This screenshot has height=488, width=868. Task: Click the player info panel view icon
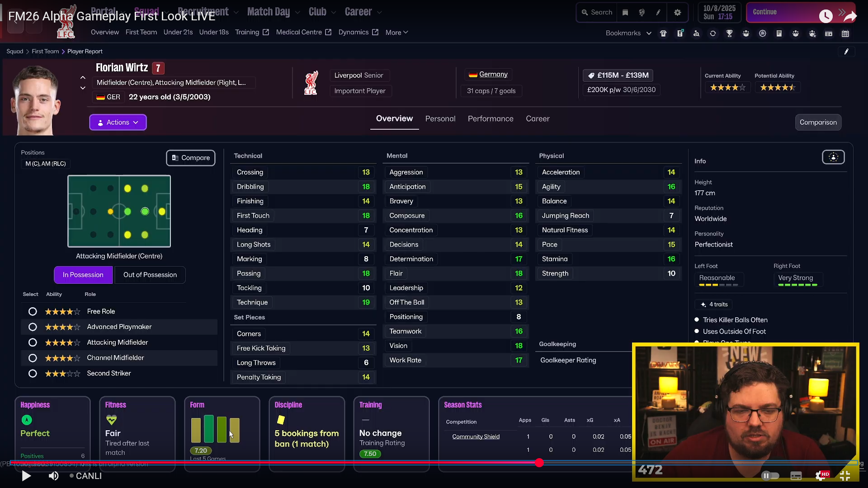point(833,157)
